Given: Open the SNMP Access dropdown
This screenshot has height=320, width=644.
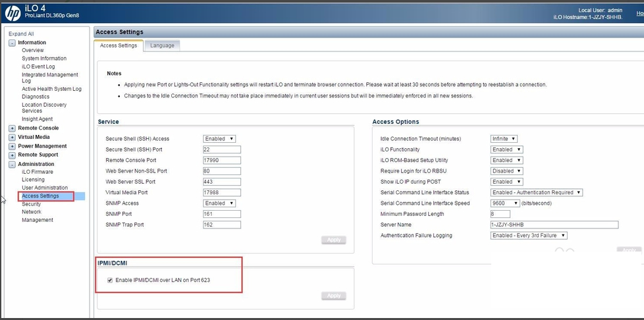Looking at the screenshot, I should pyautogui.click(x=219, y=203).
